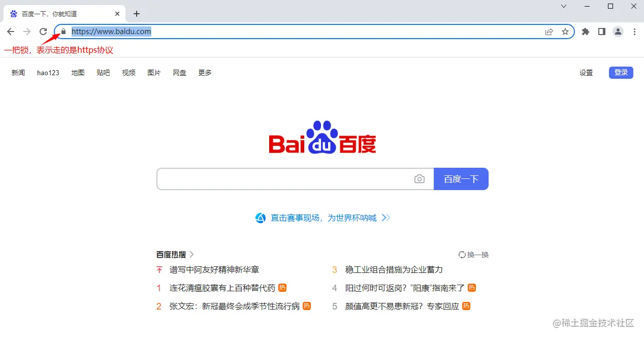
Task: Open 稳工业组合措施为企业蓄力 headline
Action: (394, 269)
